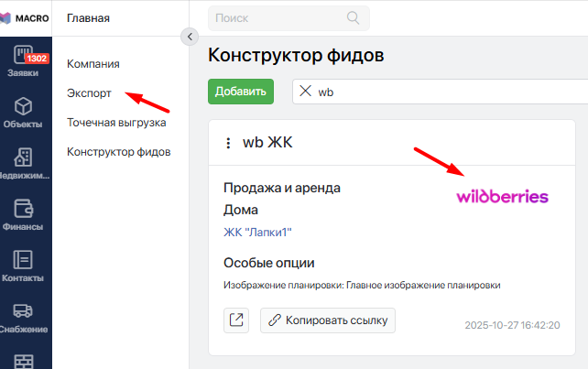
Task: Click the MACRO logo in the sidebar
Action: [x=25, y=17]
